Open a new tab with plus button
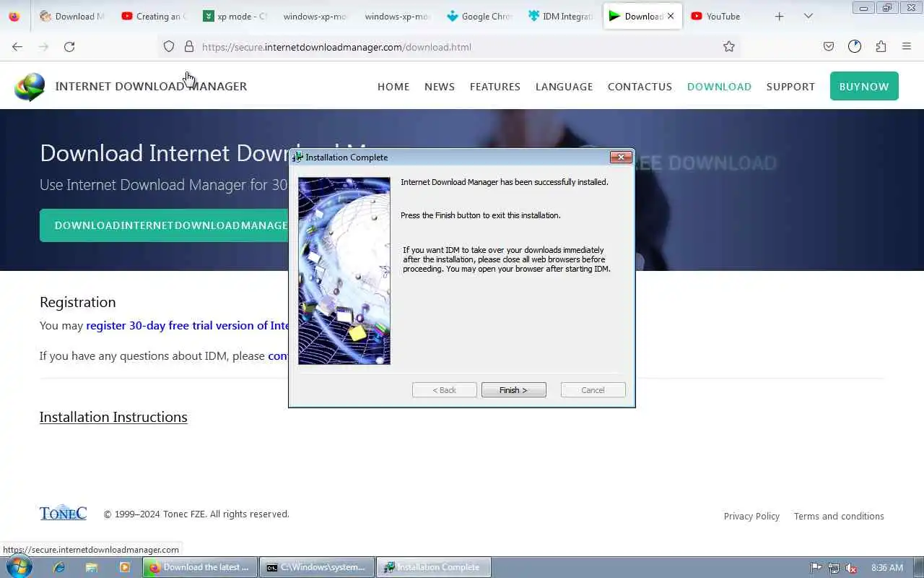 [779, 16]
